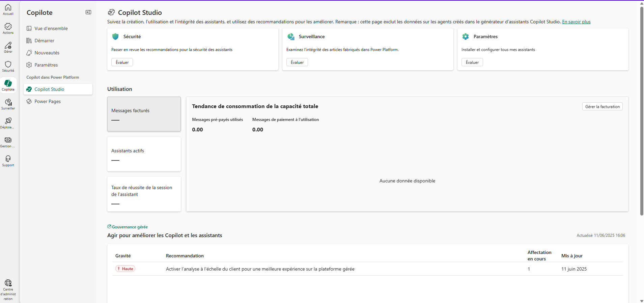Viewport: 644px width, 303px height.
Task: Click Copilot dans Power Platform section label
Action: click(53, 77)
